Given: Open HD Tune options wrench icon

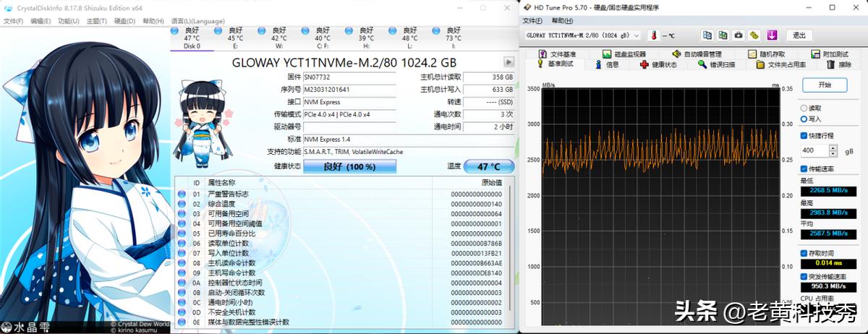Looking at the screenshot, I should click(x=754, y=35).
